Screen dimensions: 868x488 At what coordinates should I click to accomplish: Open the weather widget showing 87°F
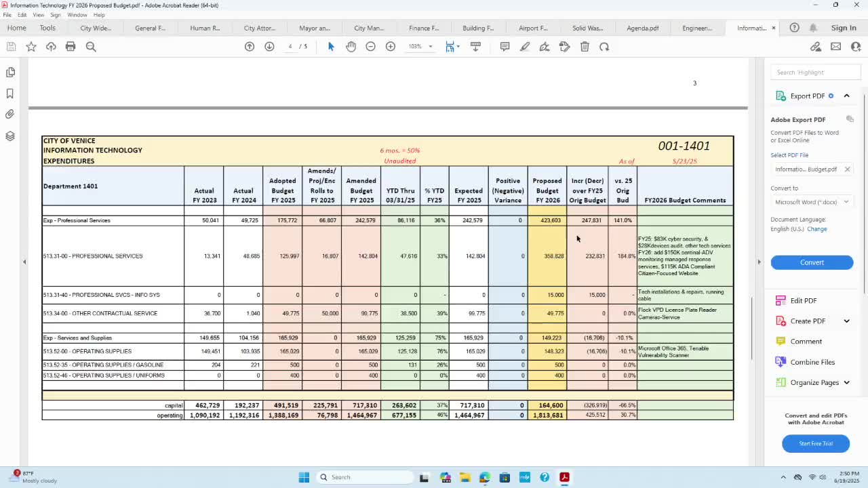(x=33, y=476)
